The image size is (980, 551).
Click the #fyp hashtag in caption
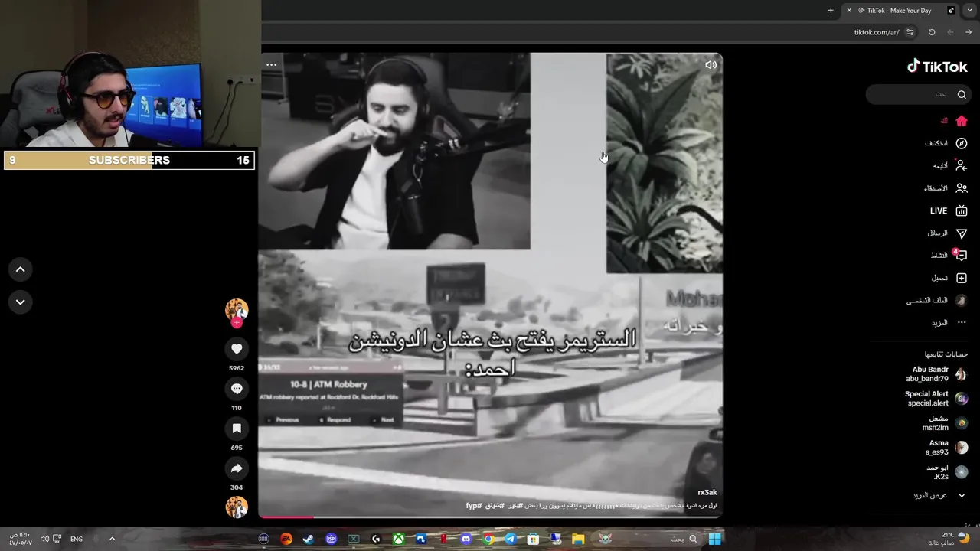point(473,506)
